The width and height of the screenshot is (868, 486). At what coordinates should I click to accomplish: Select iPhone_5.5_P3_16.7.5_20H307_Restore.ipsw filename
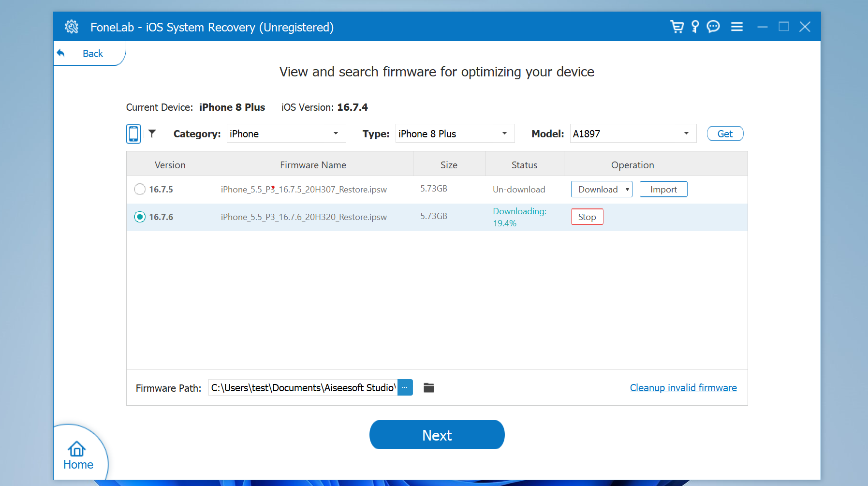pyautogui.click(x=304, y=189)
